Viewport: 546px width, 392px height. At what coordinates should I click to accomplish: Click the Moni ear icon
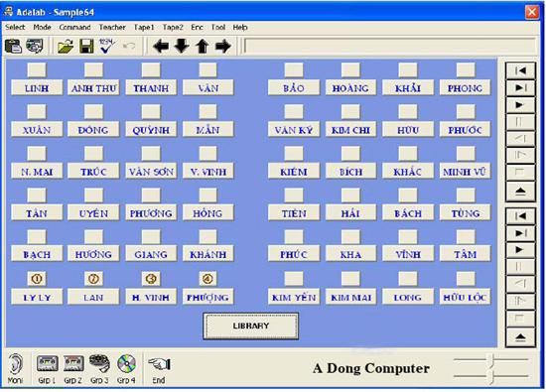pyautogui.click(x=15, y=368)
